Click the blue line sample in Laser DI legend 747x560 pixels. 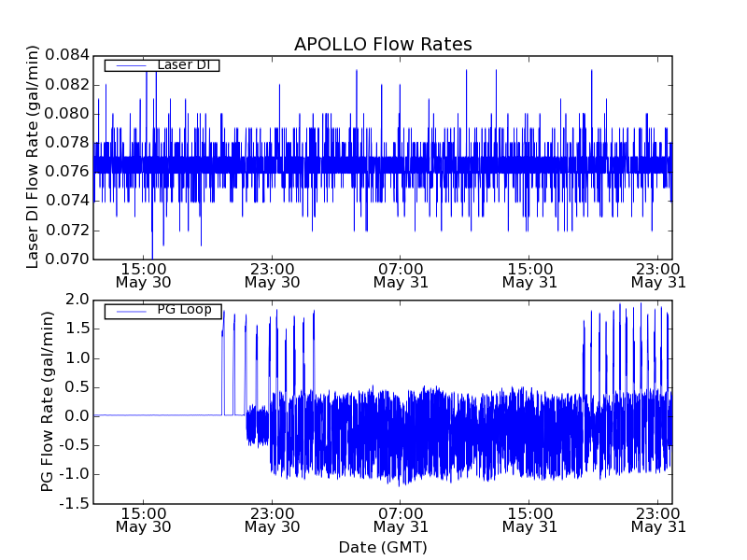[x=125, y=65]
